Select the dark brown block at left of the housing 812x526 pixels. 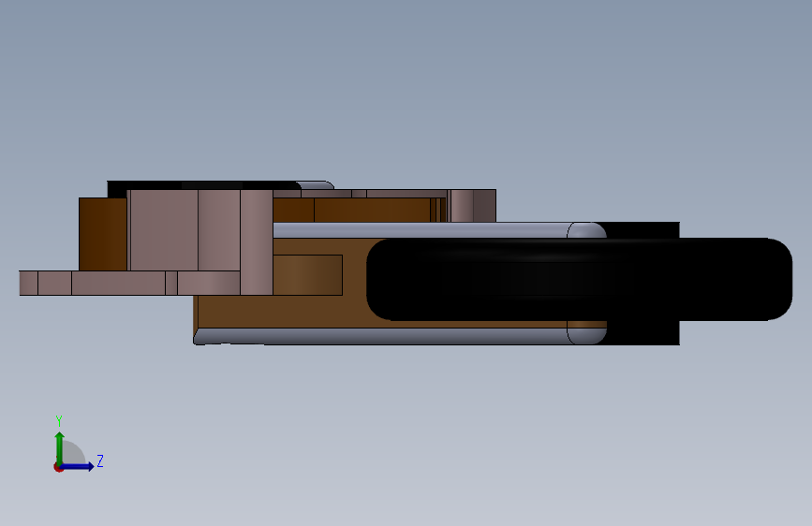(x=102, y=234)
